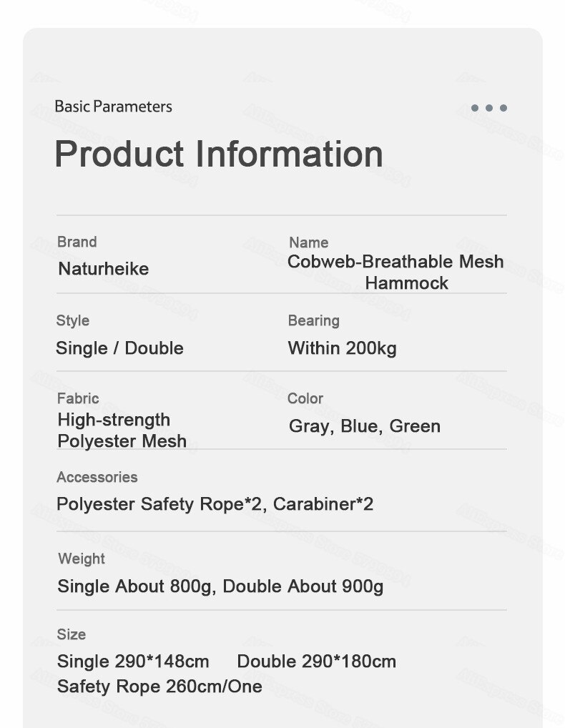Click the Bearing field label
The width and height of the screenshot is (565, 728).
coord(314,320)
